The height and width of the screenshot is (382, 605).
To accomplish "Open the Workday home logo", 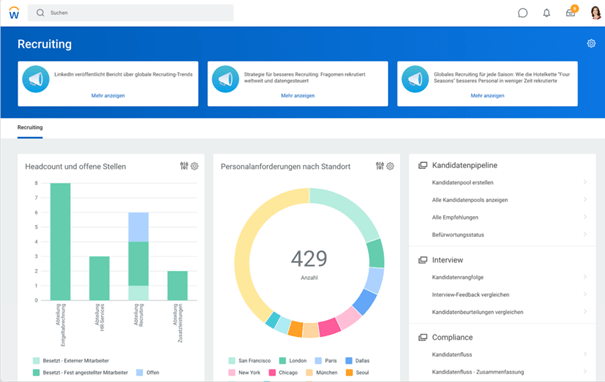I will click(x=14, y=13).
